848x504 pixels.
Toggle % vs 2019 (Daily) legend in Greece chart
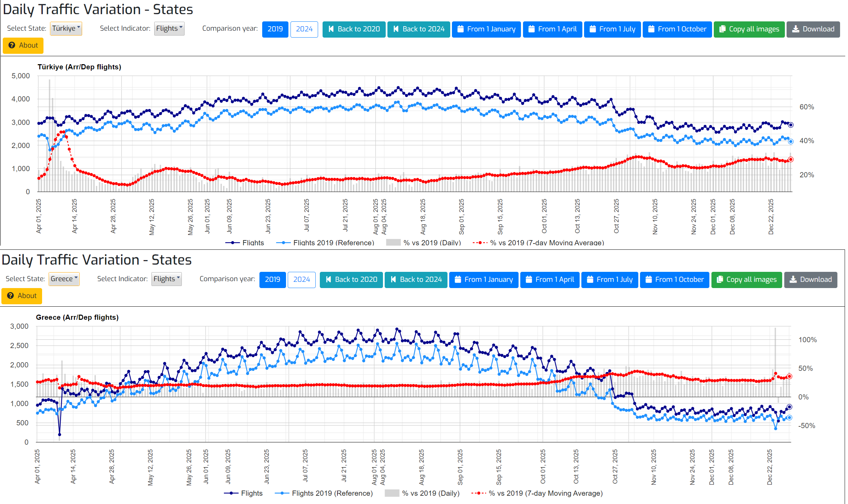tap(430, 493)
